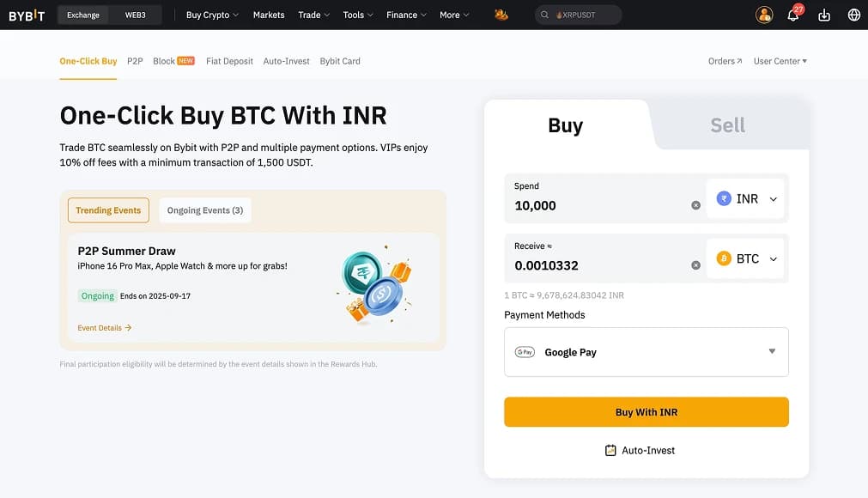The height and width of the screenshot is (498, 868).
Task: Clear the 10,000 Spend amount input
Action: 696,205
